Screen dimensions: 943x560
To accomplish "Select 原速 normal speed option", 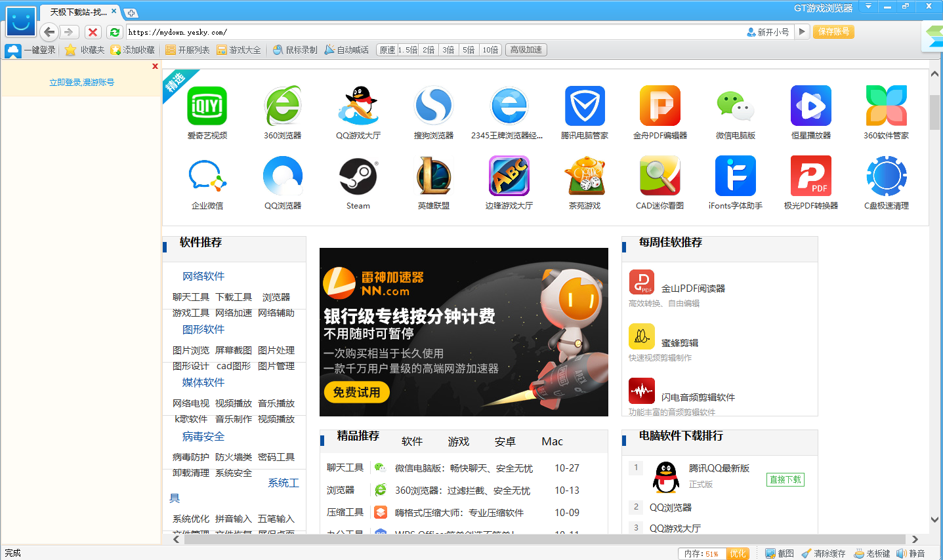I will pos(387,50).
